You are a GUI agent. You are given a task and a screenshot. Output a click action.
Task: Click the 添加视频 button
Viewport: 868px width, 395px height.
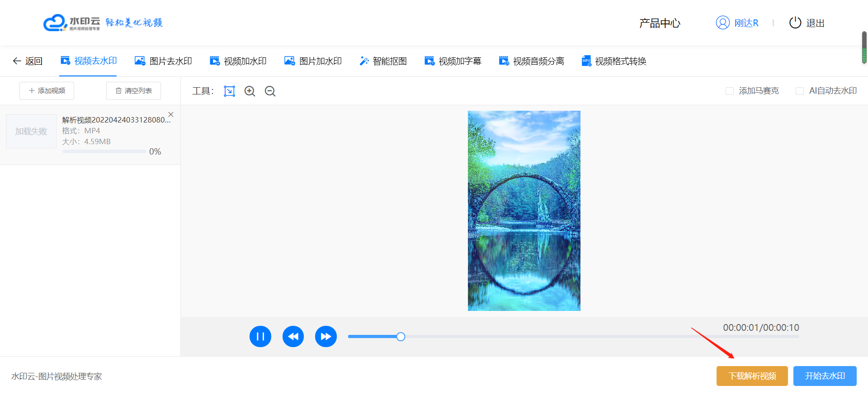click(47, 91)
